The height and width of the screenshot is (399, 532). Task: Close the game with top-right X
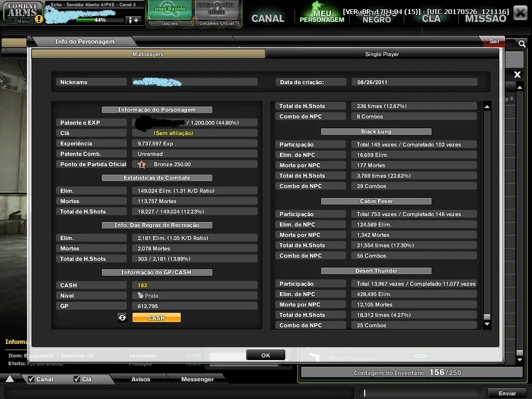point(520,13)
